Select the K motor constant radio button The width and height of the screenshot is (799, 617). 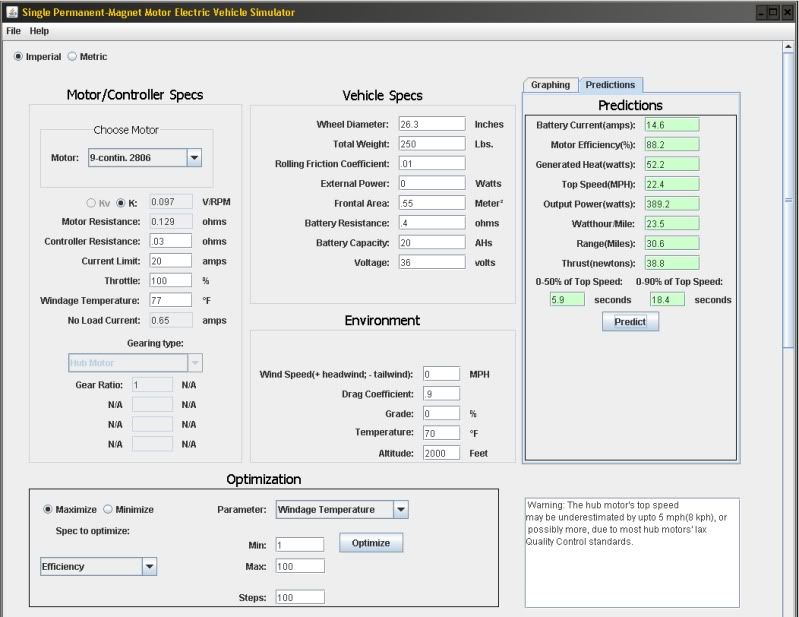tap(121, 202)
